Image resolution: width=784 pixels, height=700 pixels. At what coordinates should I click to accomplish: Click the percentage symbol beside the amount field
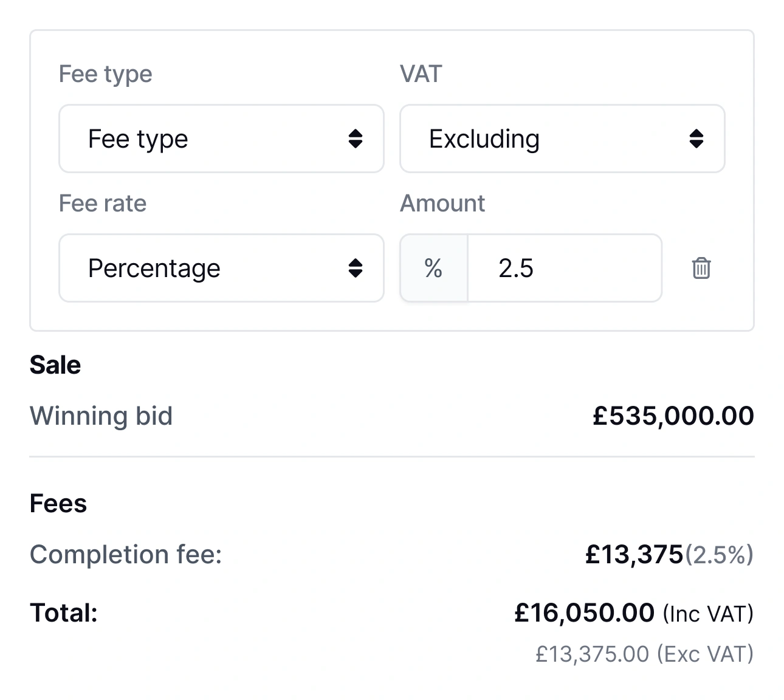click(x=433, y=268)
